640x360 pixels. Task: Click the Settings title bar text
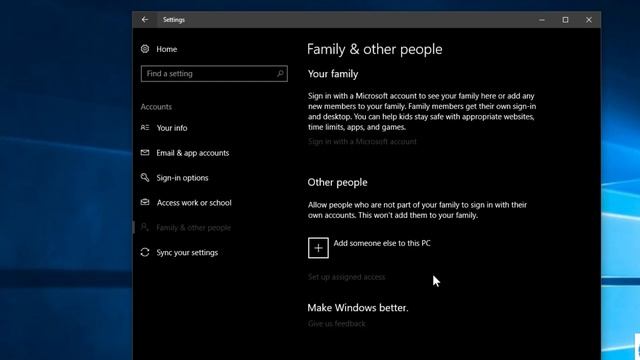[173, 20]
